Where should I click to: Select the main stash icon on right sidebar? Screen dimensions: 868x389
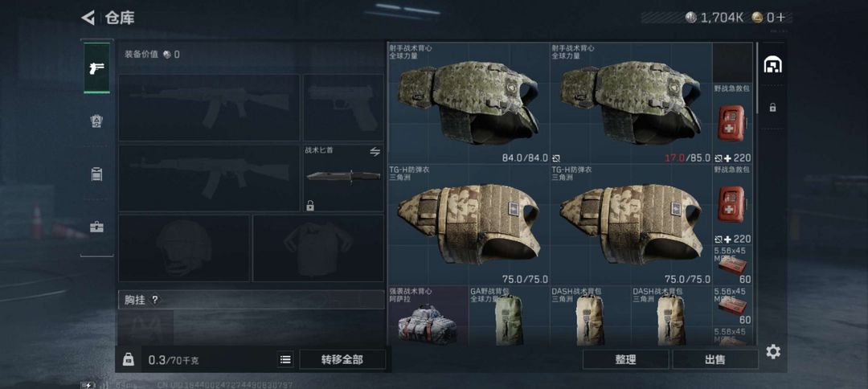click(x=772, y=65)
